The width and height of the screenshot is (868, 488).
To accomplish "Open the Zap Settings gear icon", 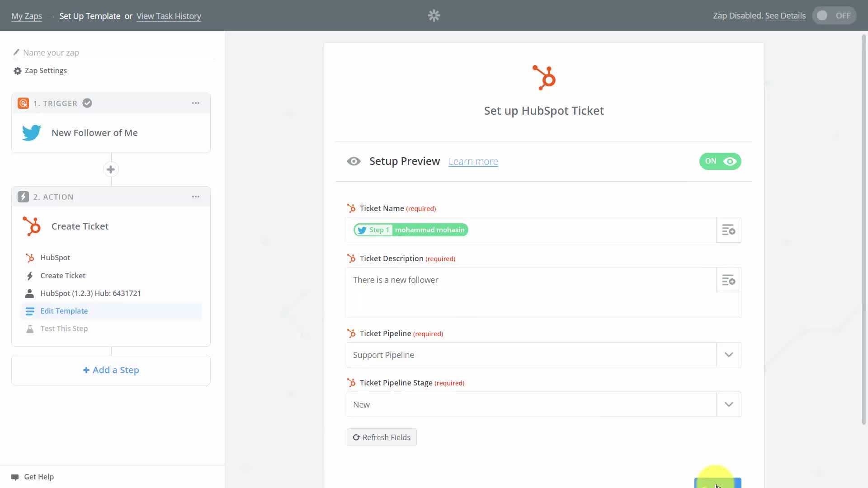I will 17,71.
